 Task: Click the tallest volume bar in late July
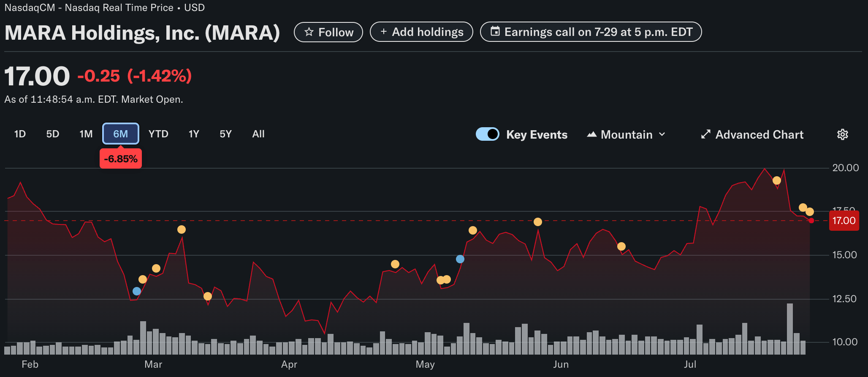click(x=789, y=328)
